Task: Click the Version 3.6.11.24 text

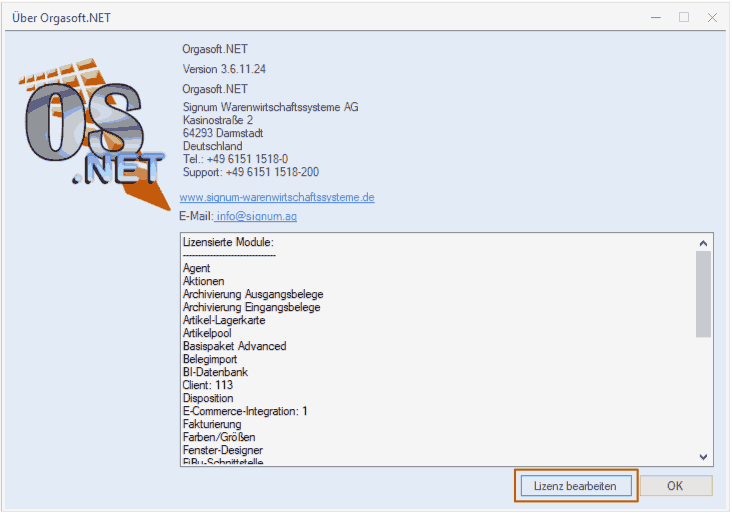Action: click(224, 69)
